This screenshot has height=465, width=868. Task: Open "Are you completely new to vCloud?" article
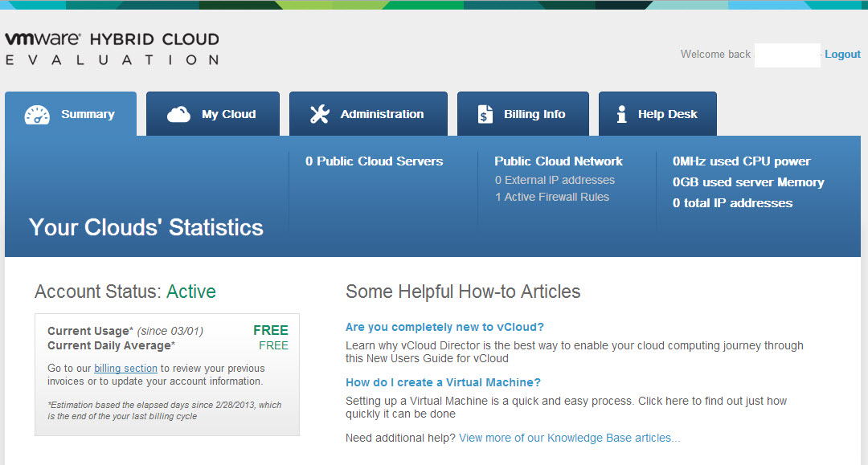click(444, 327)
